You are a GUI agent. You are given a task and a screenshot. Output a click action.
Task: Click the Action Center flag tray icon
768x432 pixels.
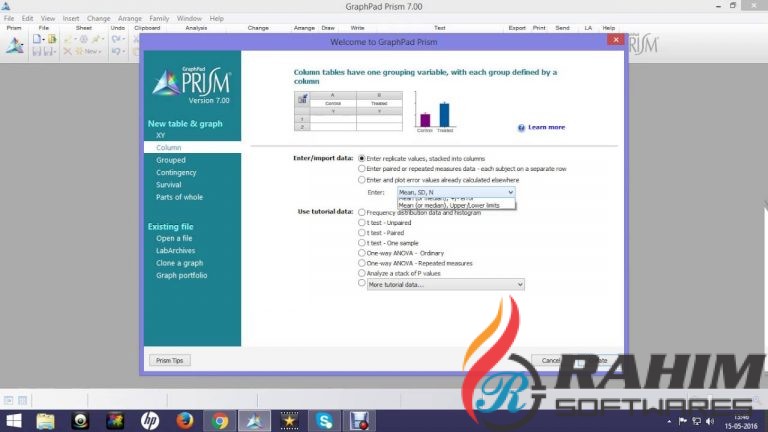click(682, 421)
